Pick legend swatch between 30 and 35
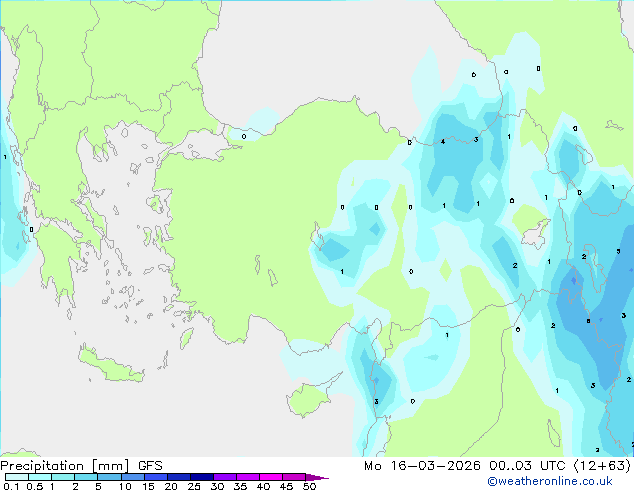This screenshot has height=490, width=634. coord(224,477)
